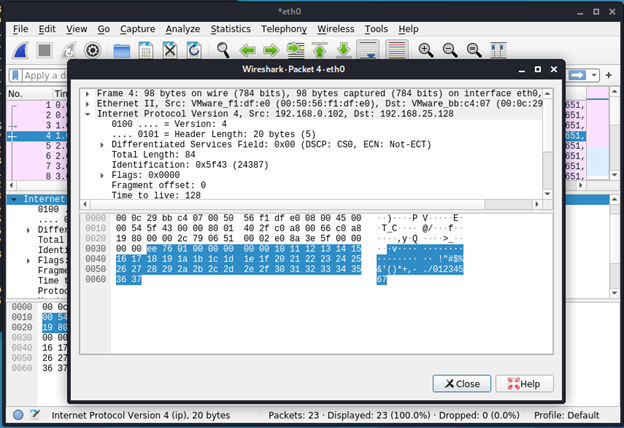624x428 pixels.
Task: Add a display filter button plus
Action: pos(608,75)
